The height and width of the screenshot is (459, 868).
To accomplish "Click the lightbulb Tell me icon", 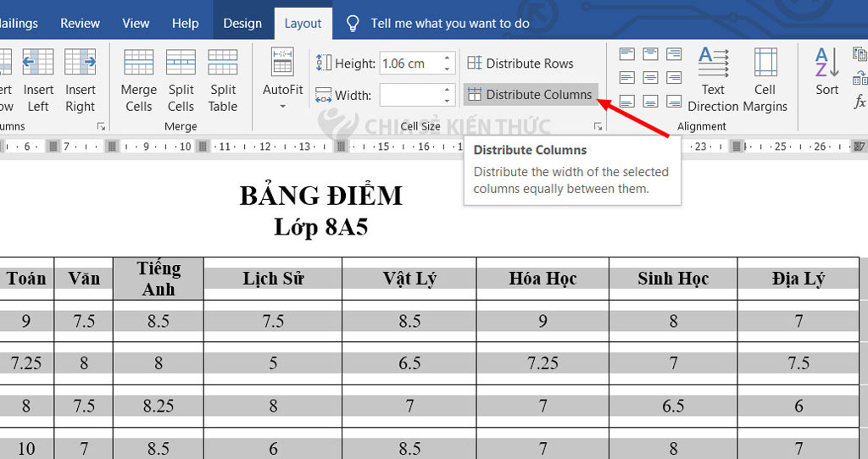I will (353, 23).
